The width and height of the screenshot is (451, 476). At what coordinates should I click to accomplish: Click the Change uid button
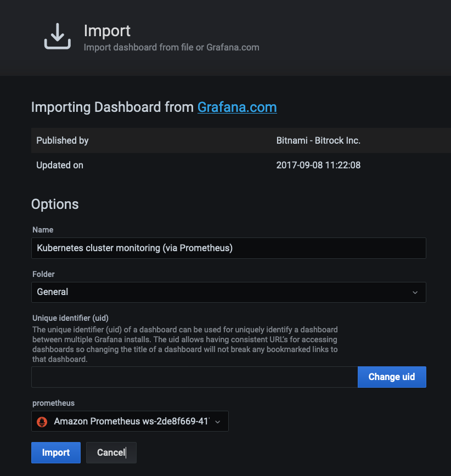[392, 377]
